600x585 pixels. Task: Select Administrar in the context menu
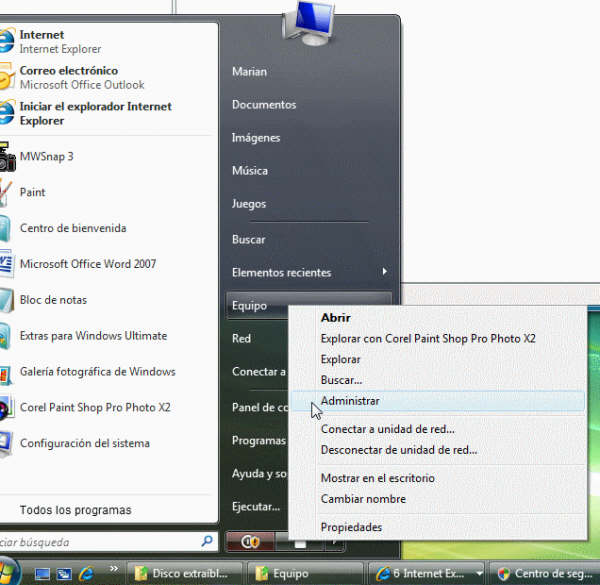438,401
